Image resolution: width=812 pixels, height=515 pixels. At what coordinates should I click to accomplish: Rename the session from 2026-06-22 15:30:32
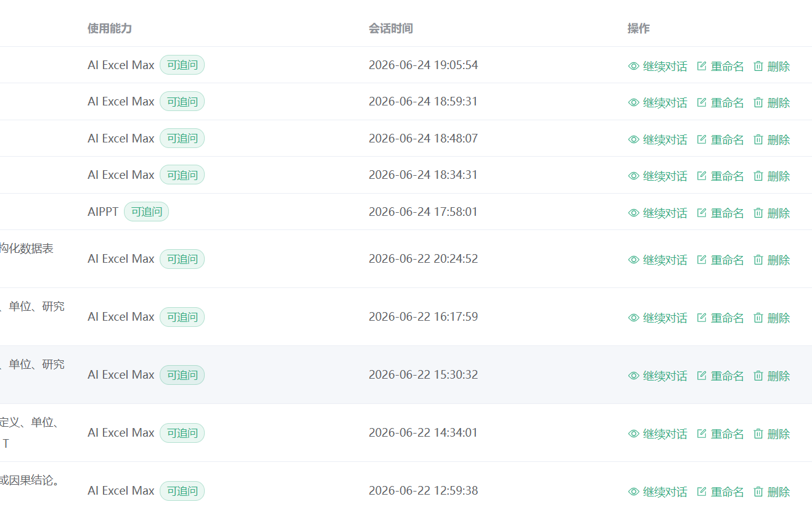click(x=720, y=376)
